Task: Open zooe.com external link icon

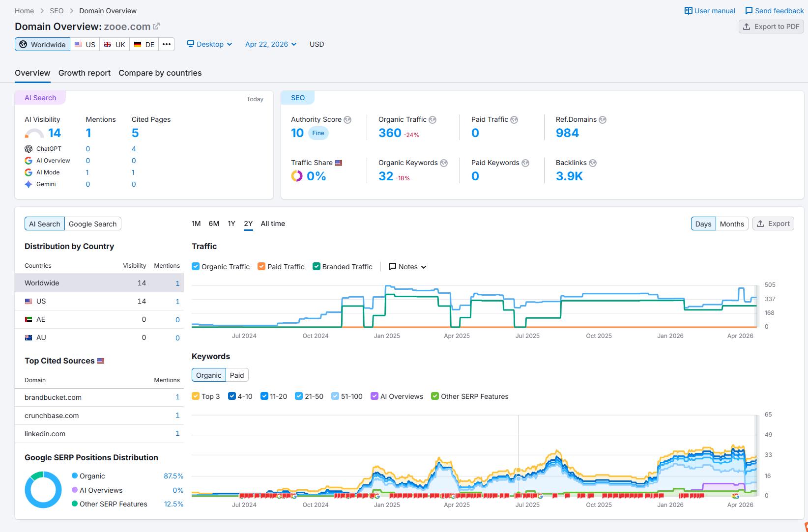Action: 156,26
